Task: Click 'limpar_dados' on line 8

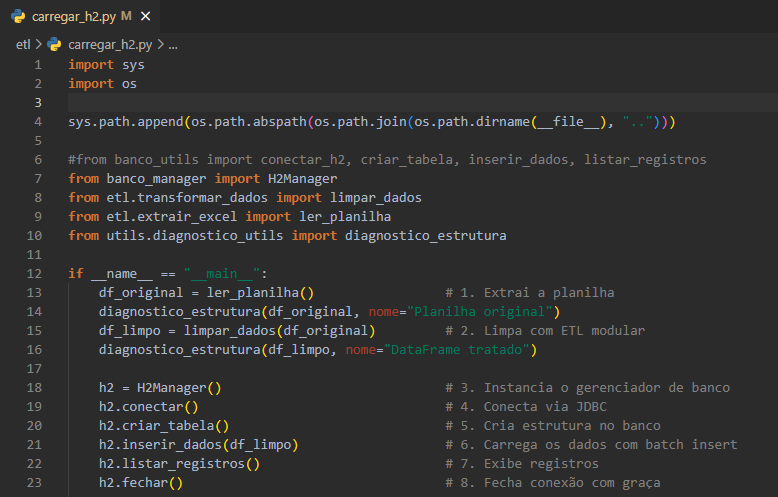Action: [x=376, y=198]
